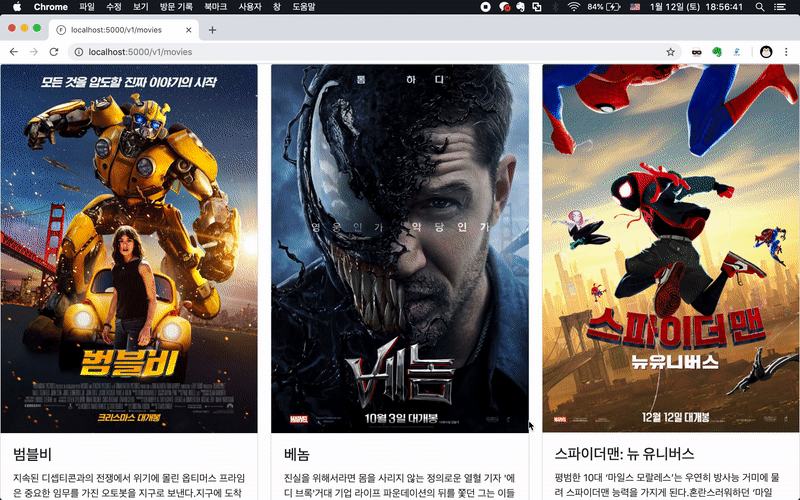Open a new tab with plus button
Viewport: 800px width, 500px height.
(x=212, y=30)
